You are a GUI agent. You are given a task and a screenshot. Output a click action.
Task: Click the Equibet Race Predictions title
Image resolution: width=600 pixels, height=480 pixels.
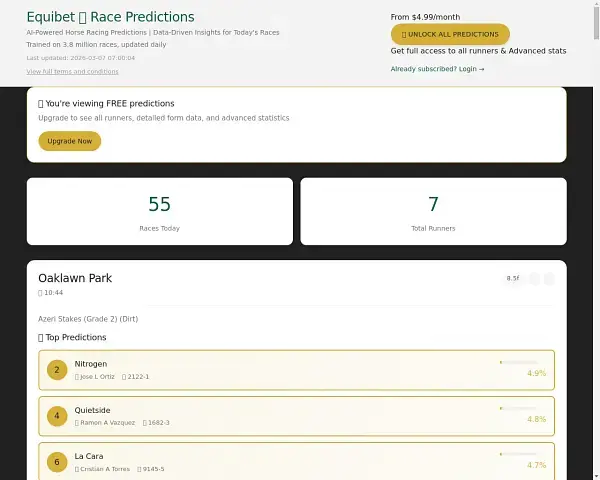110,17
